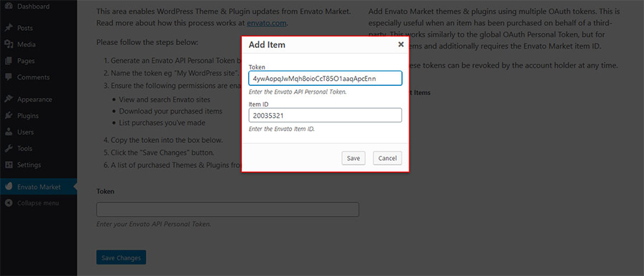Click 'Enter the Envato Item ID.' hint
This screenshot has height=276, width=644.
point(282,129)
